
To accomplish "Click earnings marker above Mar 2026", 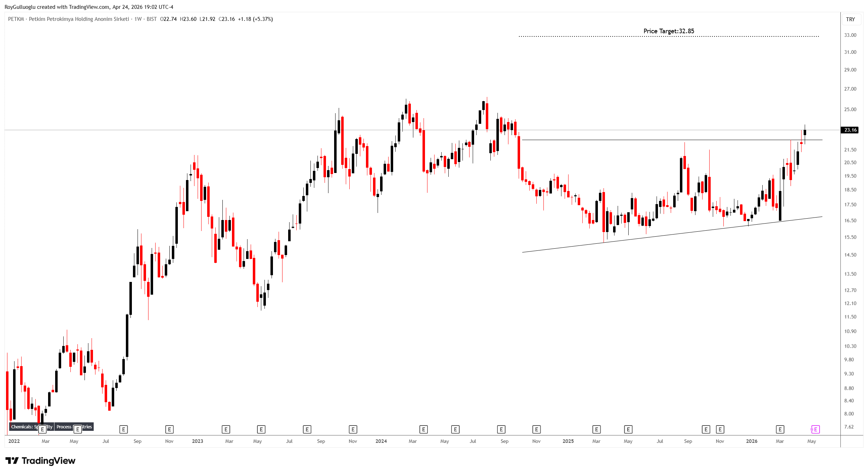I will click(x=780, y=429).
